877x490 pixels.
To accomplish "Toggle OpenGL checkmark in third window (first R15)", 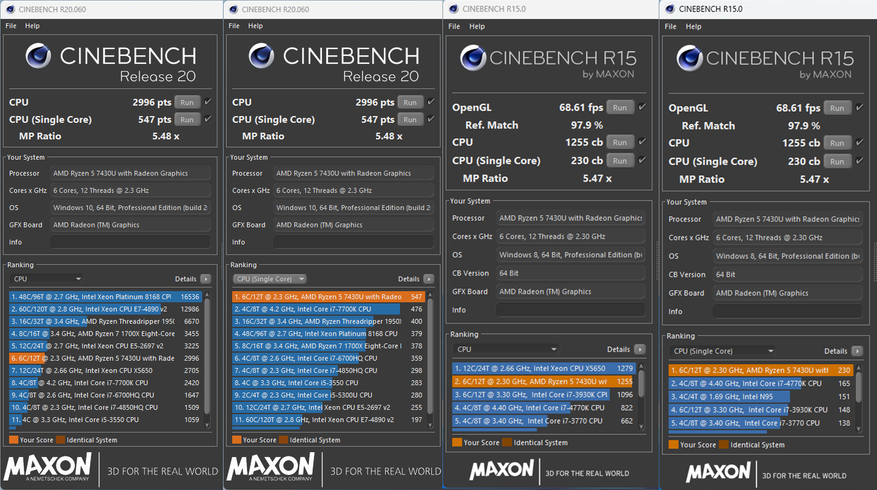I will click(642, 107).
